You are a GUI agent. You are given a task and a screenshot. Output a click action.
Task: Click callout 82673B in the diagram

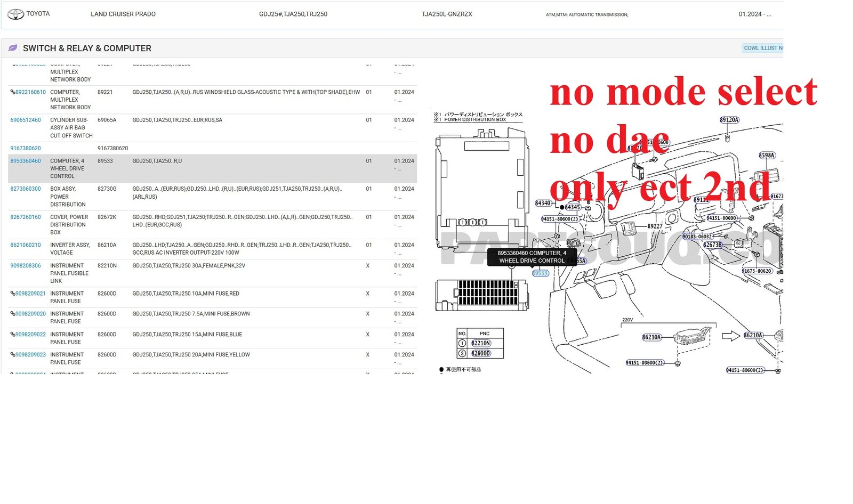(x=712, y=245)
